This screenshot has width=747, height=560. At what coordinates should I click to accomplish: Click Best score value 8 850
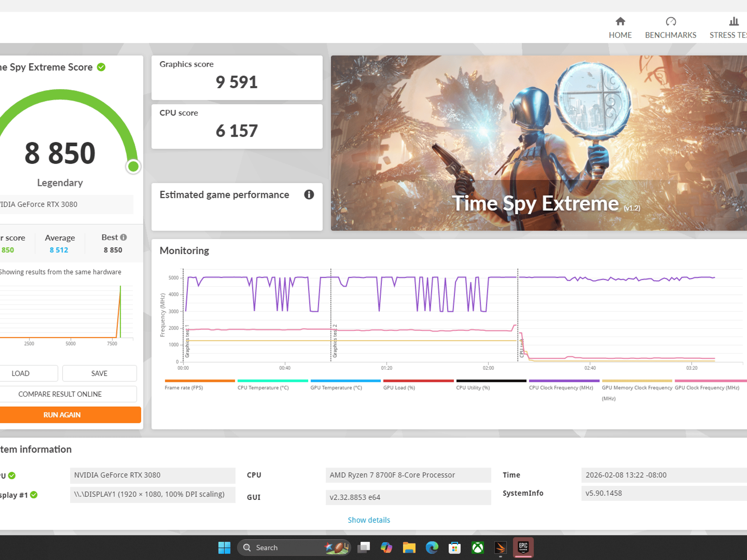coord(113,250)
